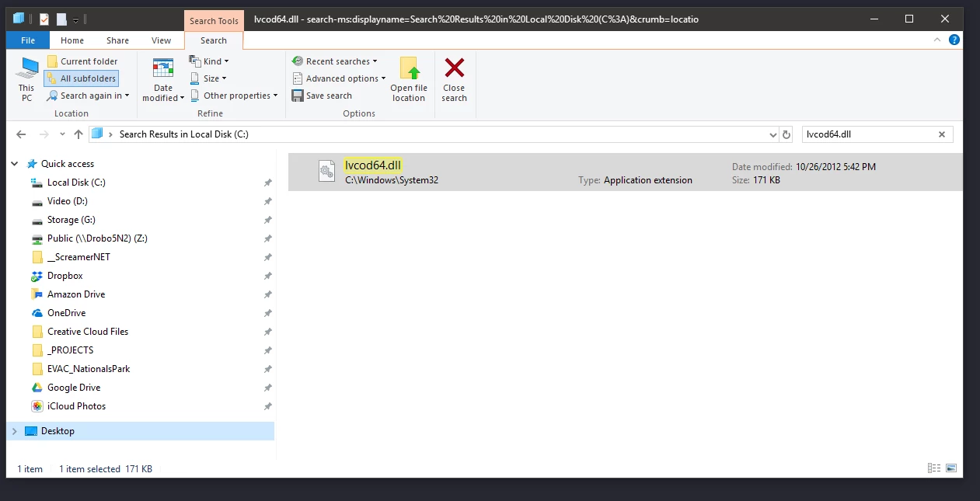Click Open file location button
Image resolution: width=980 pixels, height=501 pixels.
coord(409,78)
